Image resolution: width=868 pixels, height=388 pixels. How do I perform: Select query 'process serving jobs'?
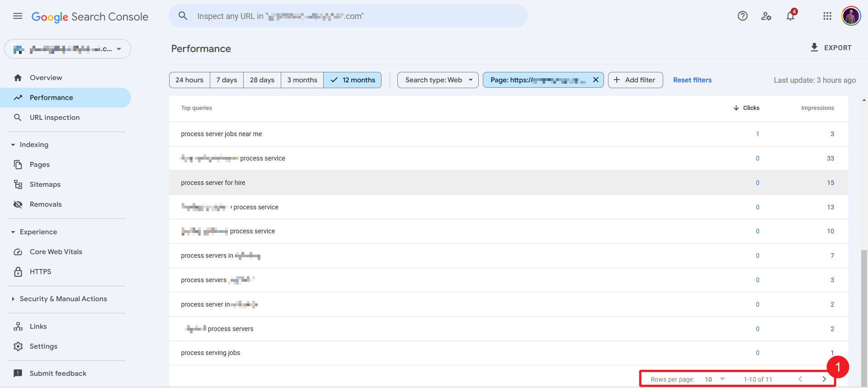click(x=210, y=353)
